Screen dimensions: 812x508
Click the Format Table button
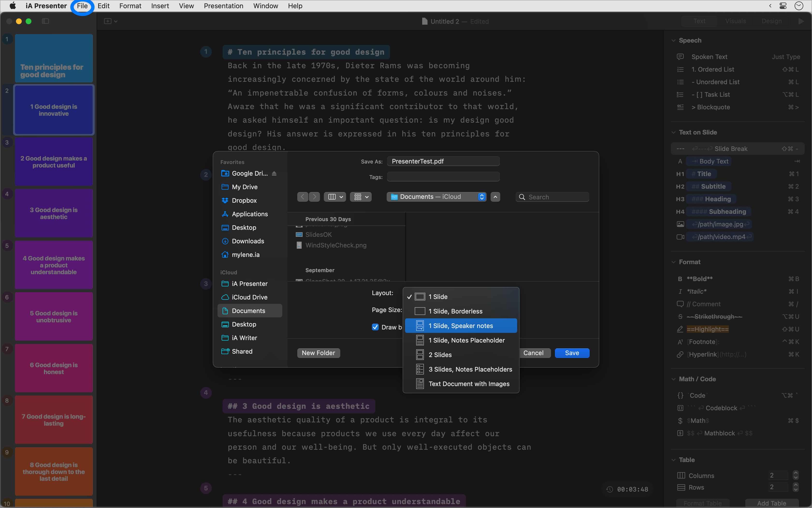pos(703,503)
